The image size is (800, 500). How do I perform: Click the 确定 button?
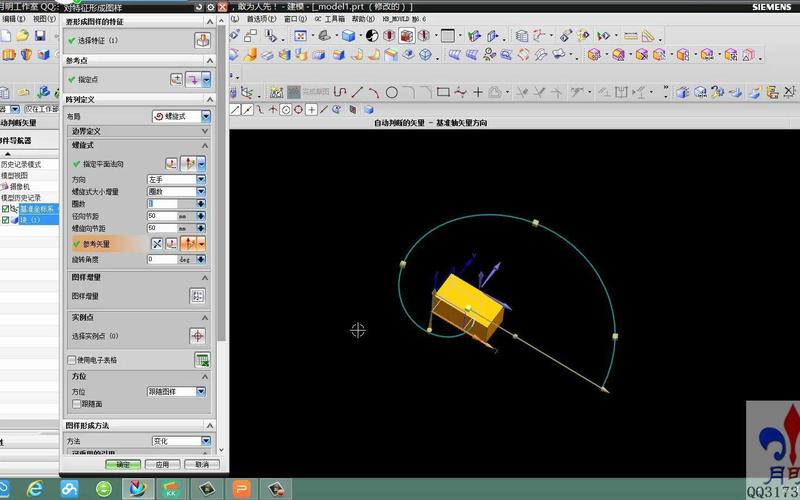(x=123, y=464)
